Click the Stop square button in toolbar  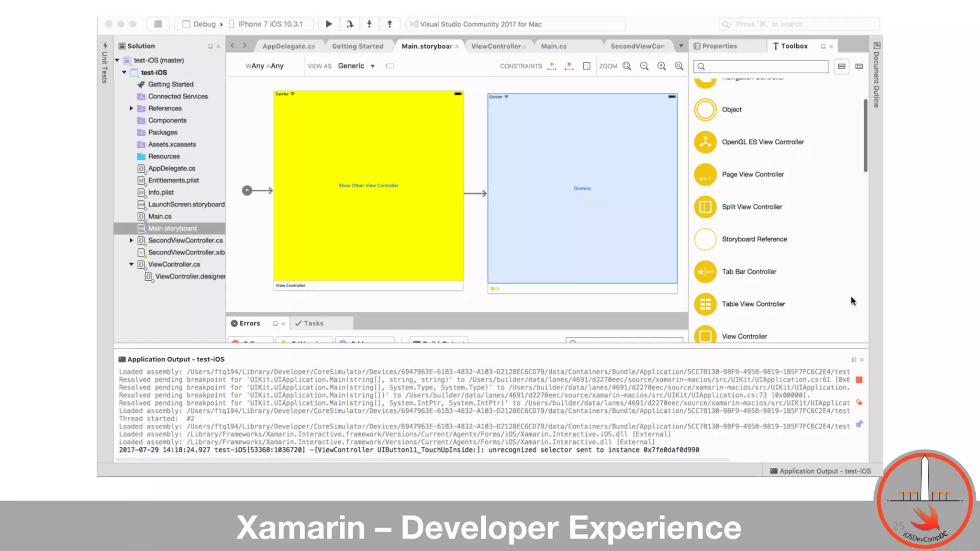coord(158,24)
